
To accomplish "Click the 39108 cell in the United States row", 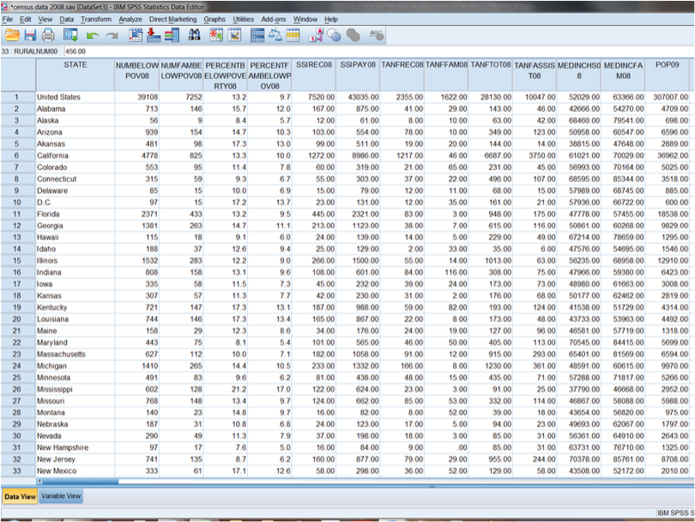I will coord(137,97).
